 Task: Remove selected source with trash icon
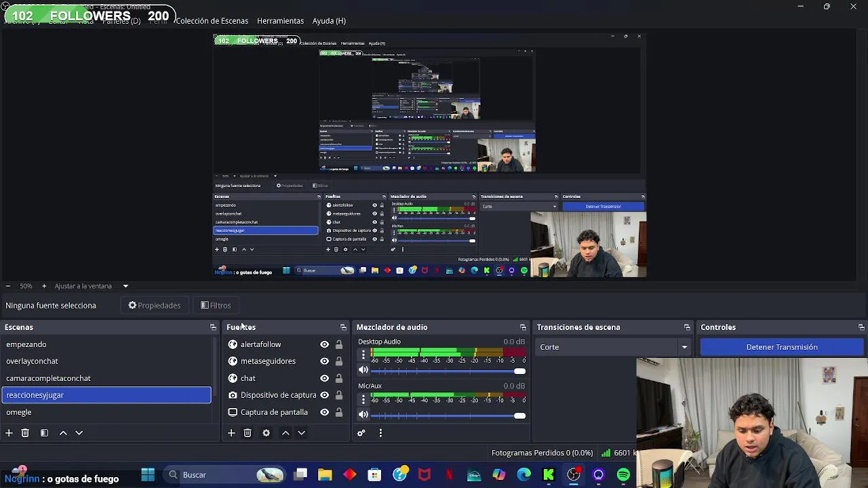tap(248, 433)
